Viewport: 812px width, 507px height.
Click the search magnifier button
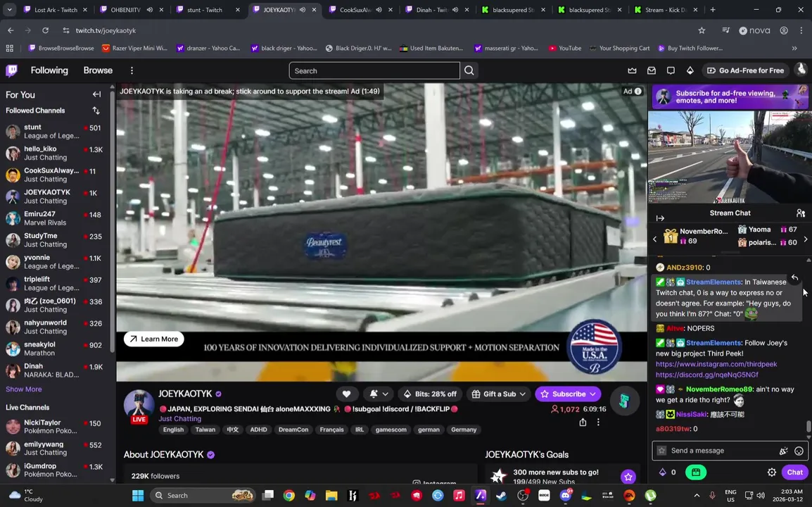pos(469,70)
